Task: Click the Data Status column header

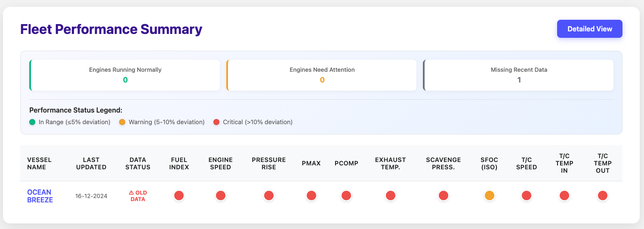Action: pos(138,163)
